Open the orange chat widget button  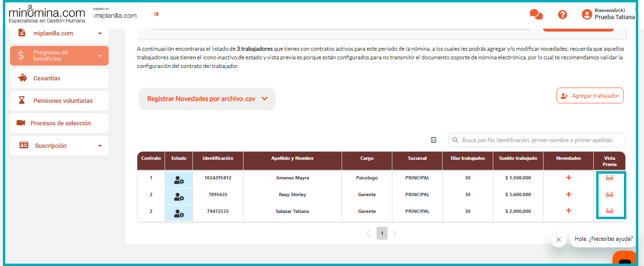click(x=624, y=258)
